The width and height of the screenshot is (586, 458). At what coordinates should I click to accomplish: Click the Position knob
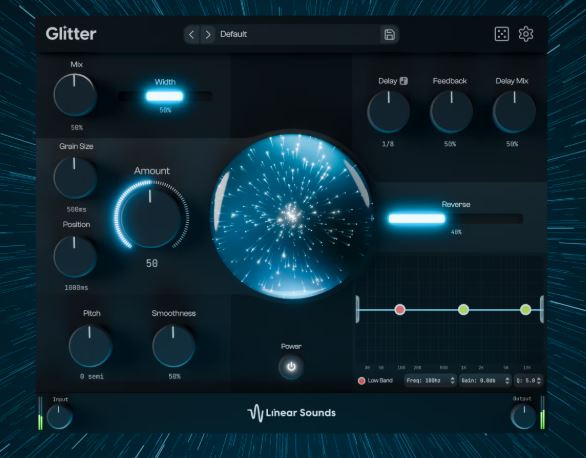pyautogui.click(x=75, y=256)
